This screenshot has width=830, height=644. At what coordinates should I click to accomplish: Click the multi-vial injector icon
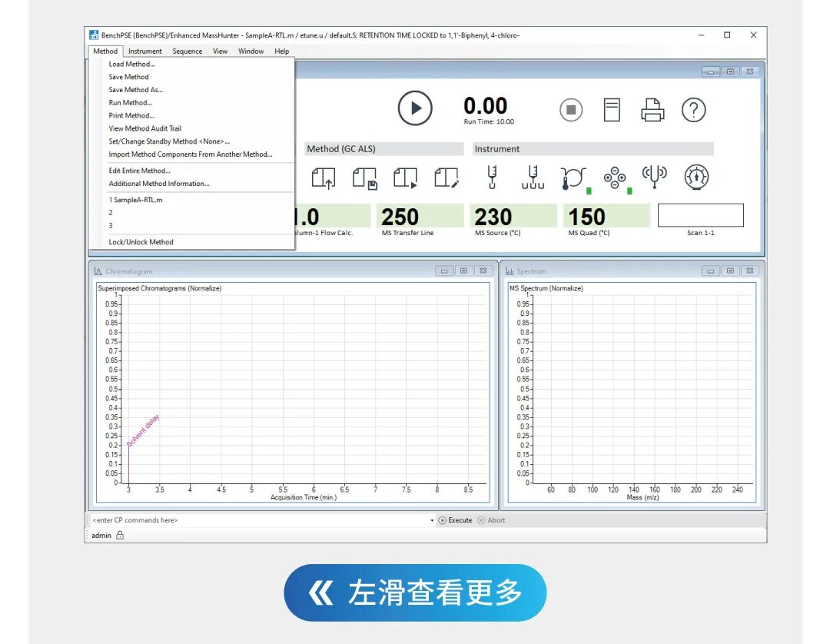533,178
